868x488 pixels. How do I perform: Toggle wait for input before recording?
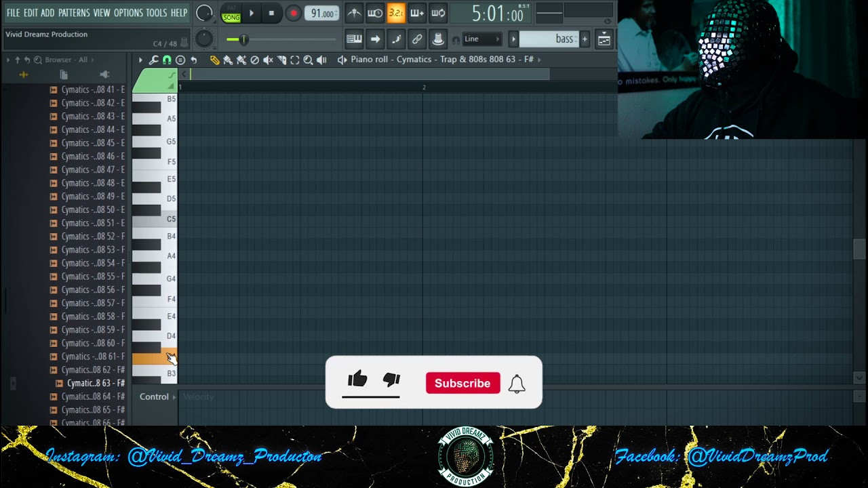(375, 13)
